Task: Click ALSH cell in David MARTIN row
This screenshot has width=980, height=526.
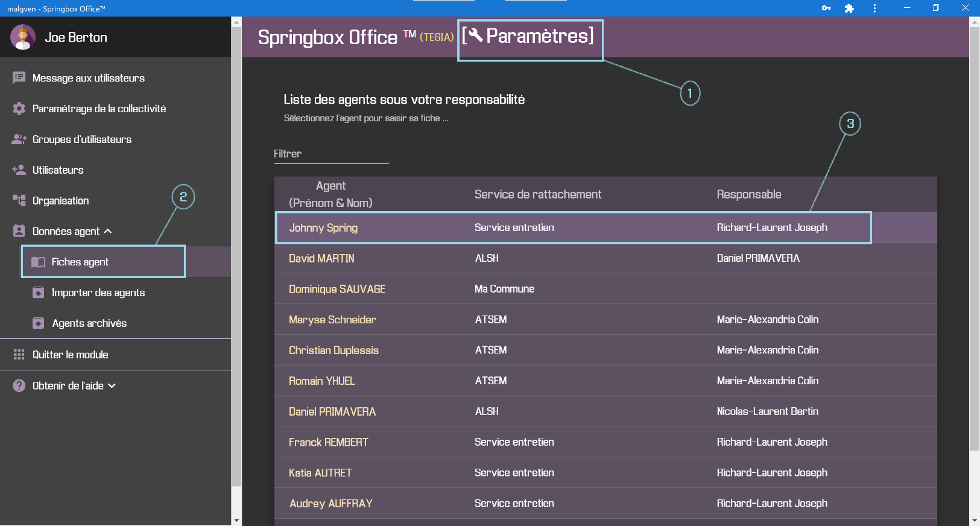Action: tap(487, 258)
